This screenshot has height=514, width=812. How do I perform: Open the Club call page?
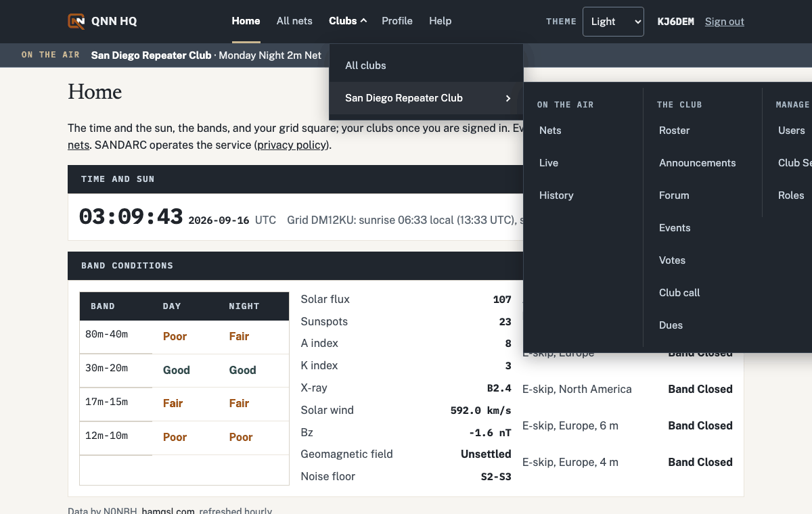point(679,293)
